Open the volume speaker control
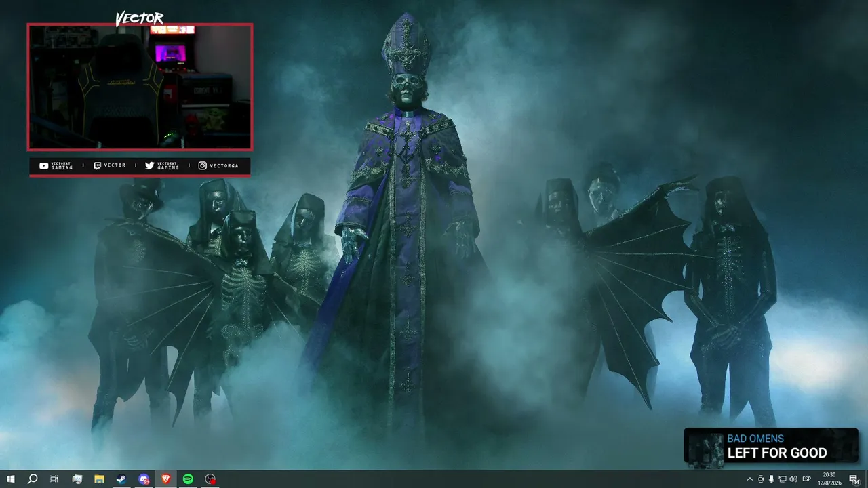The height and width of the screenshot is (488, 868). point(793,479)
